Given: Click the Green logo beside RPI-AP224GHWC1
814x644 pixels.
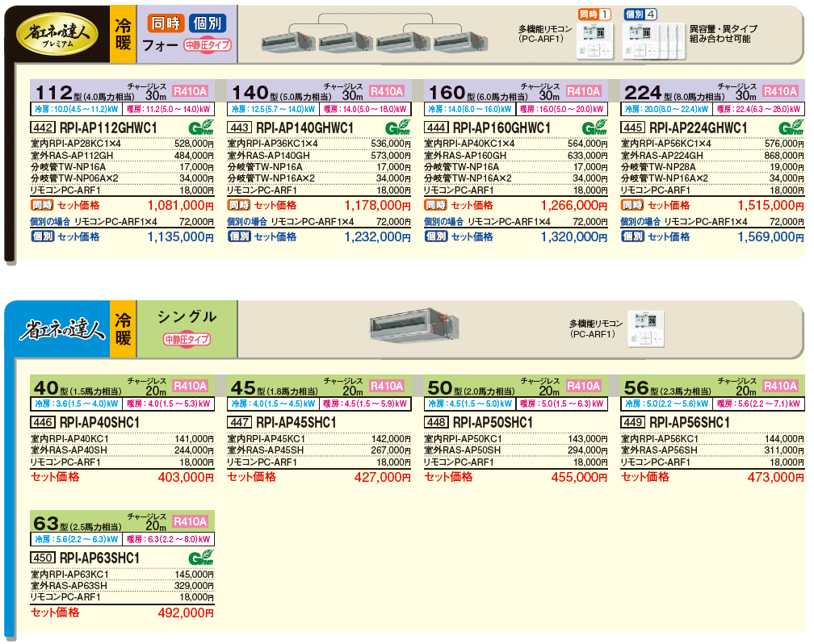Looking at the screenshot, I should [x=791, y=128].
